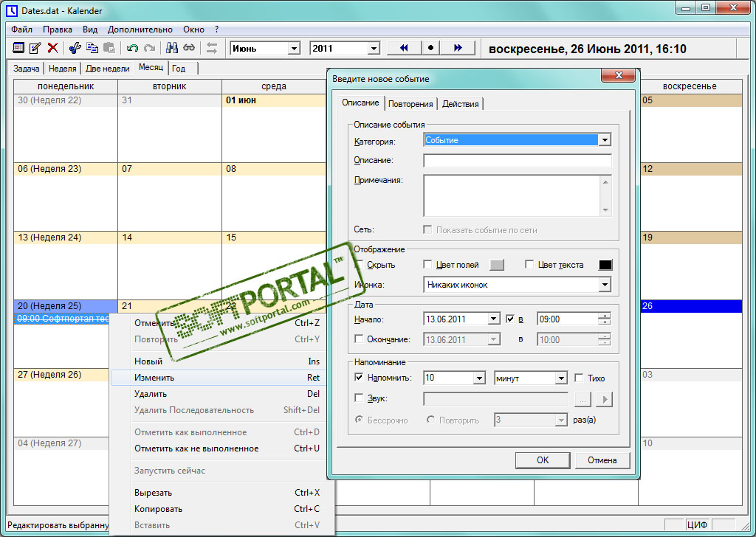Toggle the 'Цвет текста' checkbox
The image size is (756, 537).
click(529, 264)
